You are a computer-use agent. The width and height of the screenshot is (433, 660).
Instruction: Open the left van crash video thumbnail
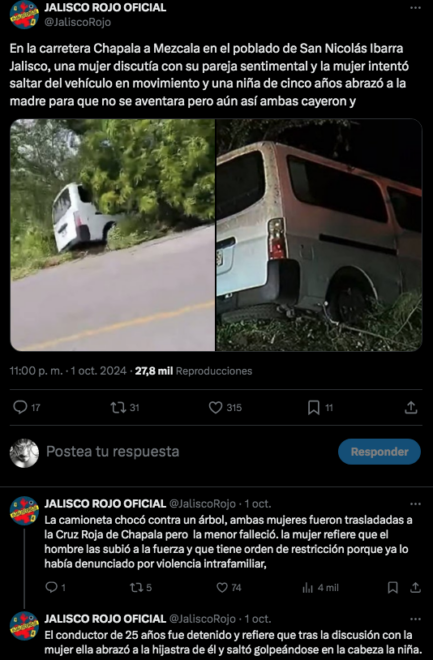point(112,235)
